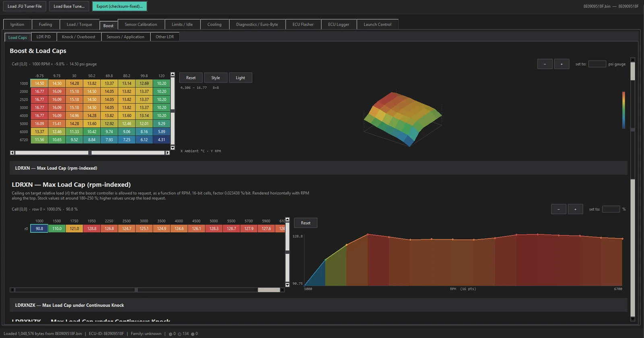Screen dimensions: 644x338
Task: Click the 134 counter in status bar
Action: (183, 334)
